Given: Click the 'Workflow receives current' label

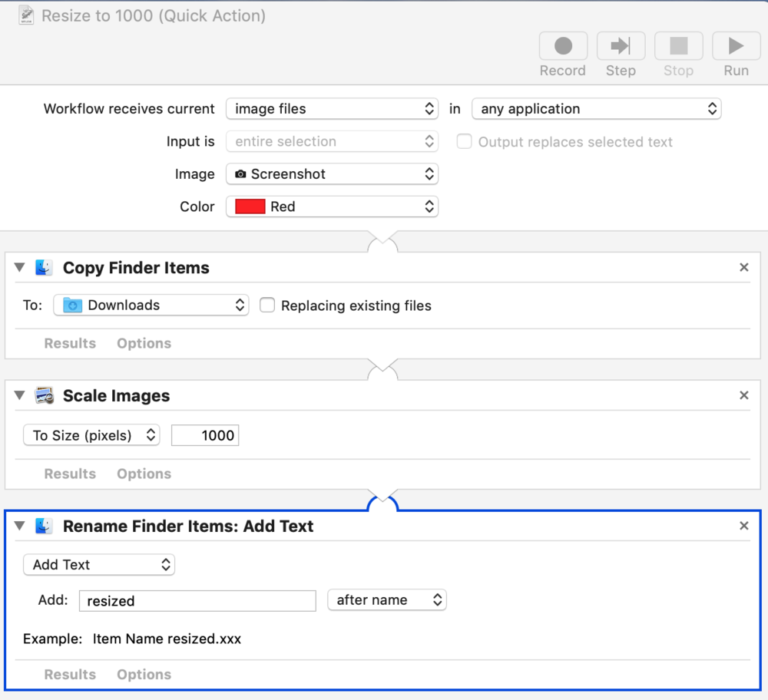Looking at the screenshot, I should 129,109.
